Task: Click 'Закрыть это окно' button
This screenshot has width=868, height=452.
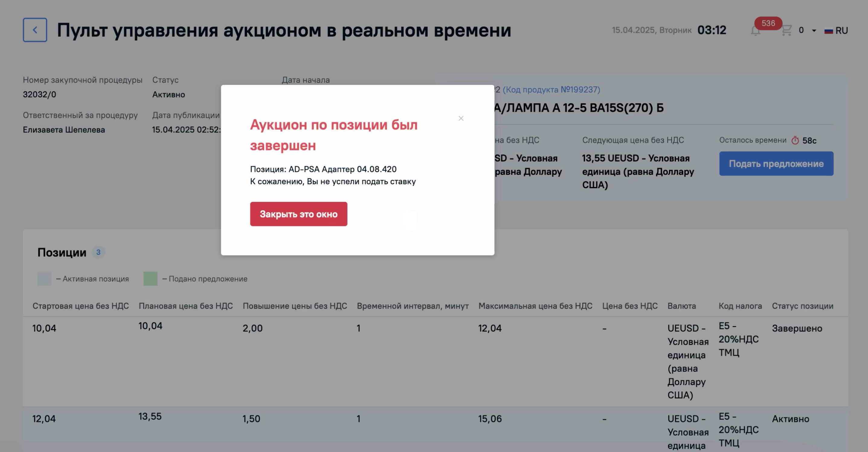Action: (x=298, y=214)
